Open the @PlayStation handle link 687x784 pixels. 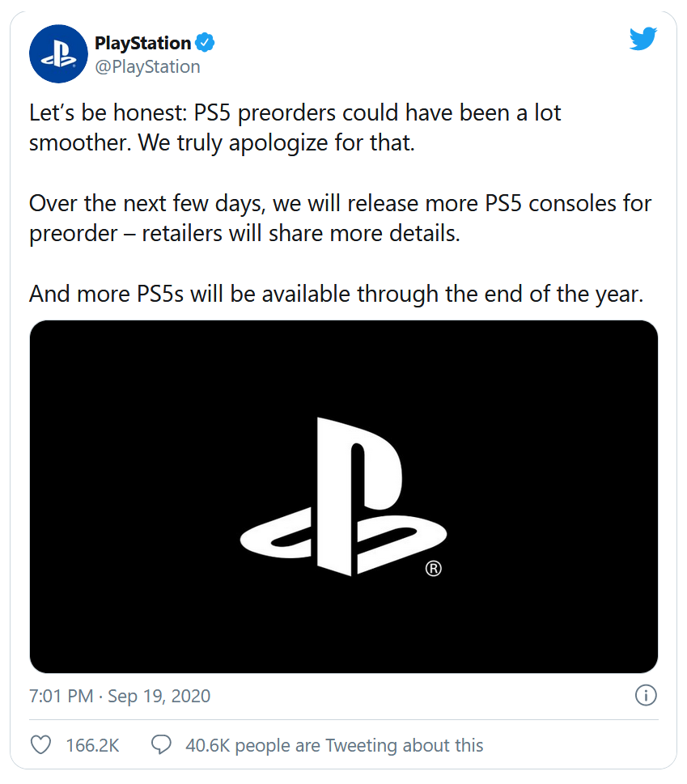tap(147, 67)
